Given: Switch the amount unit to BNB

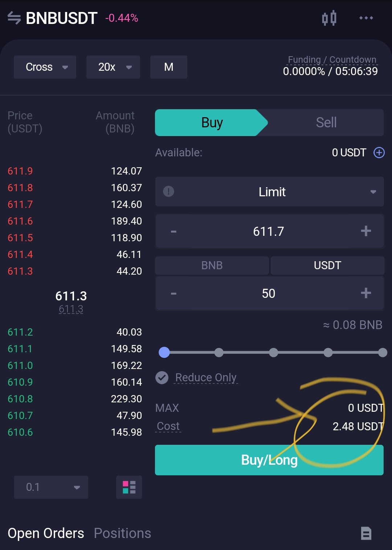Looking at the screenshot, I should [212, 265].
